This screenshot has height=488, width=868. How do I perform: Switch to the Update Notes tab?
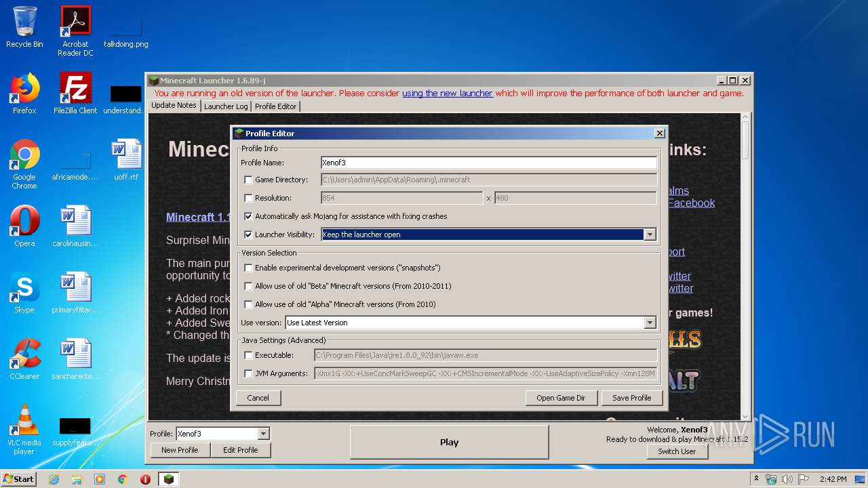174,106
